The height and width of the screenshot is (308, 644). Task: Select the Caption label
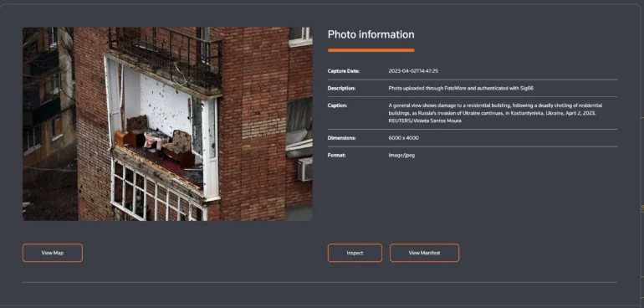tap(337, 105)
